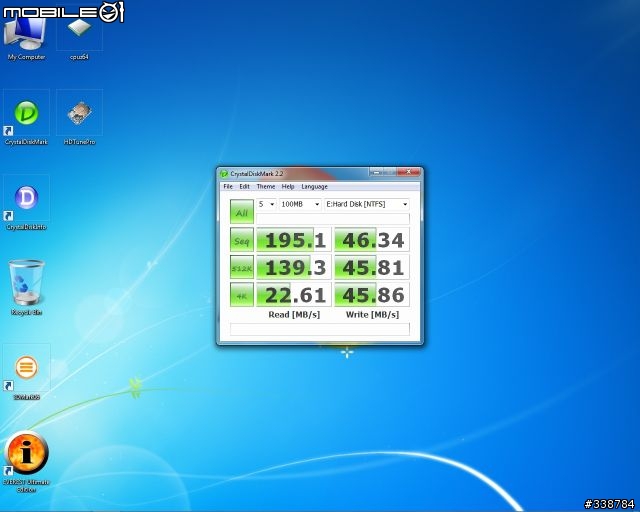Image resolution: width=640 pixels, height=512 pixels.
Task: Open the CrystalDiskInfo desktop shortcut
Action: 26,203
